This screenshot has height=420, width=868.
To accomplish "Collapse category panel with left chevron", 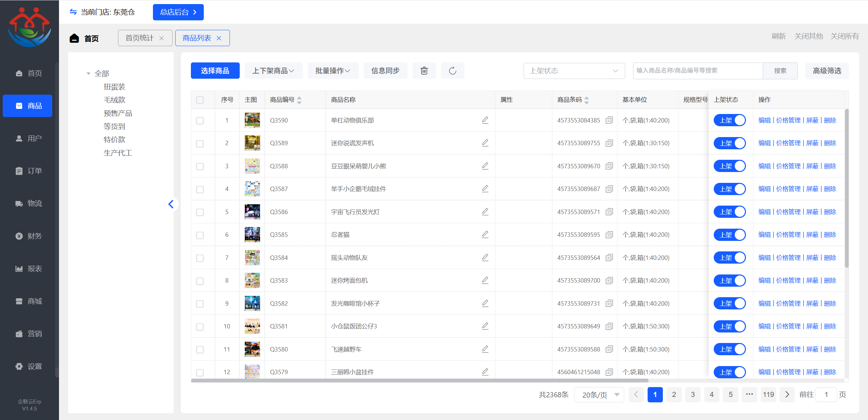I will (x=171, y=204).
